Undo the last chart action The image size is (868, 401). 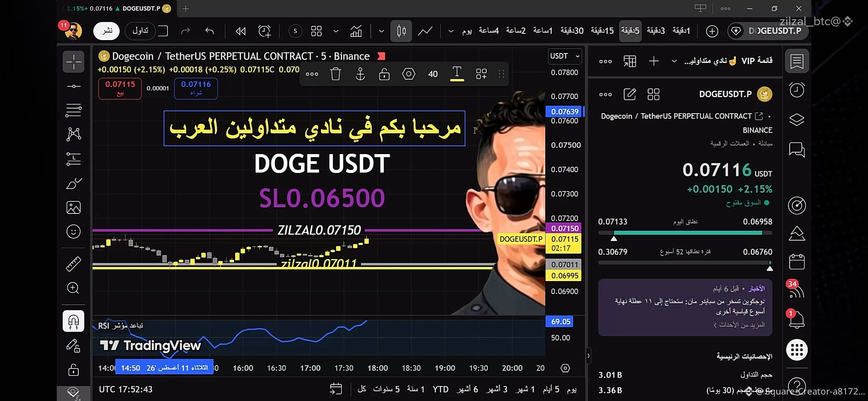tap(210, 31)
